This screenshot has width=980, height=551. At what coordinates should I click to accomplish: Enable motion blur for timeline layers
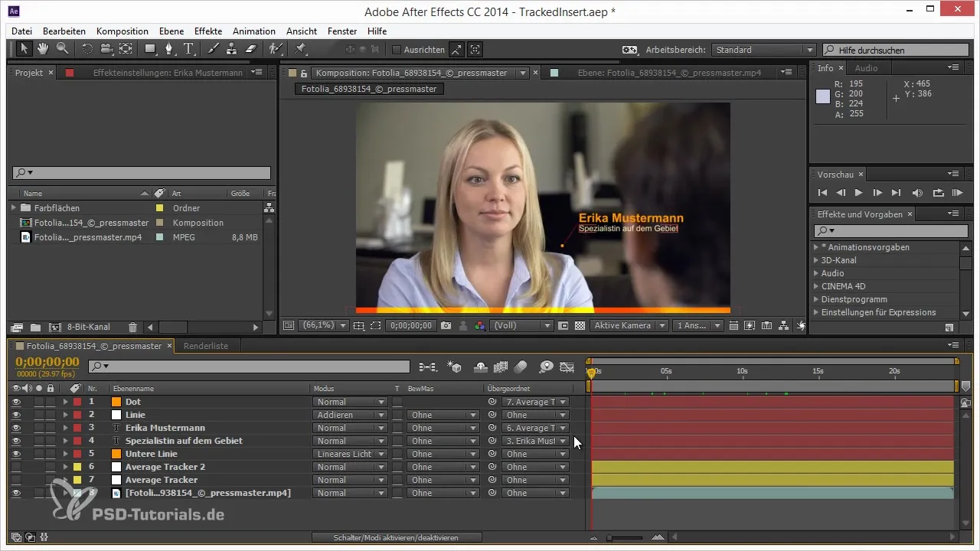[521, 367]
